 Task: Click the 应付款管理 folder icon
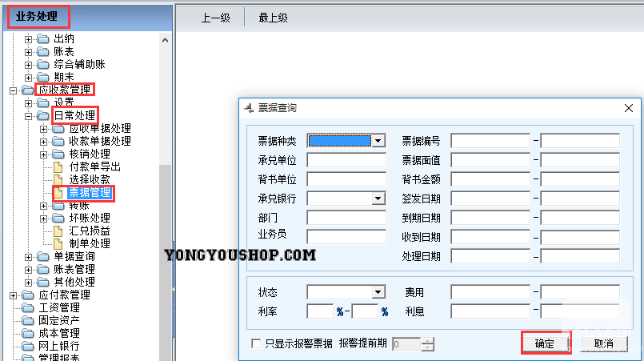pyautogui.click(x=28, y=295)
